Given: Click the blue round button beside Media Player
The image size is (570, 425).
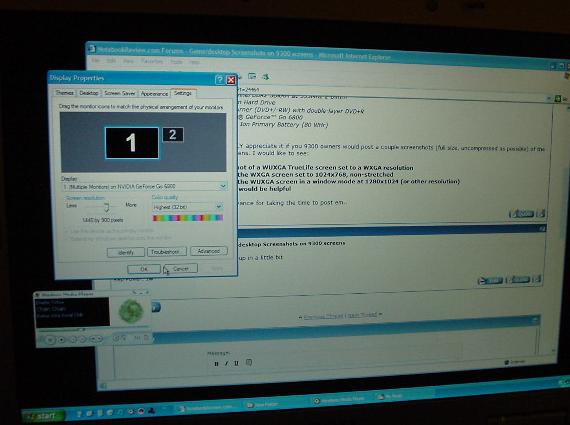Looking at the screenshot, I should [x=156, y=307].
